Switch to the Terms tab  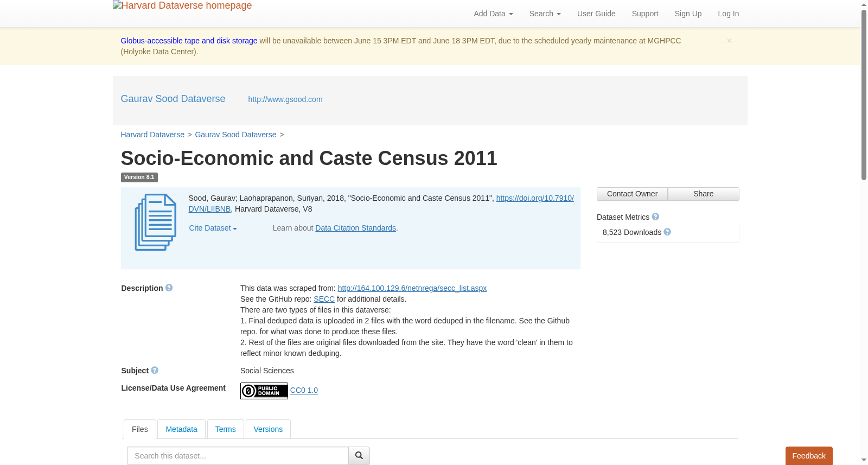225,429
